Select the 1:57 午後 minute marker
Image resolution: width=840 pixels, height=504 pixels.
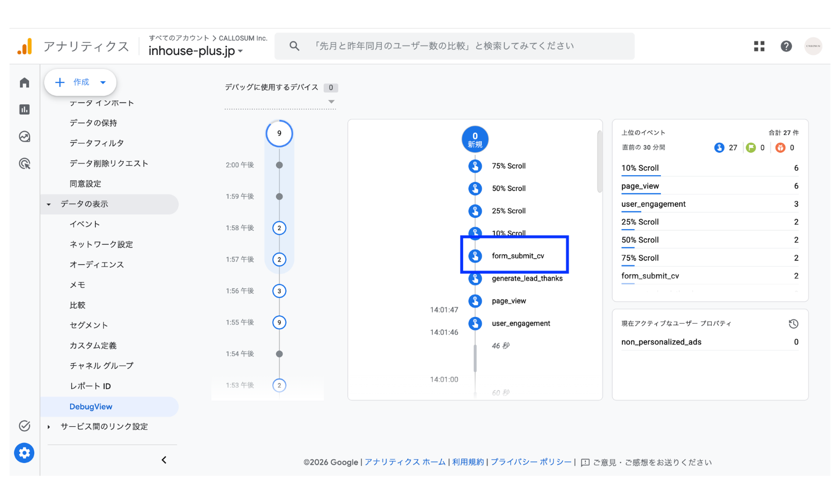pos(279,259)
